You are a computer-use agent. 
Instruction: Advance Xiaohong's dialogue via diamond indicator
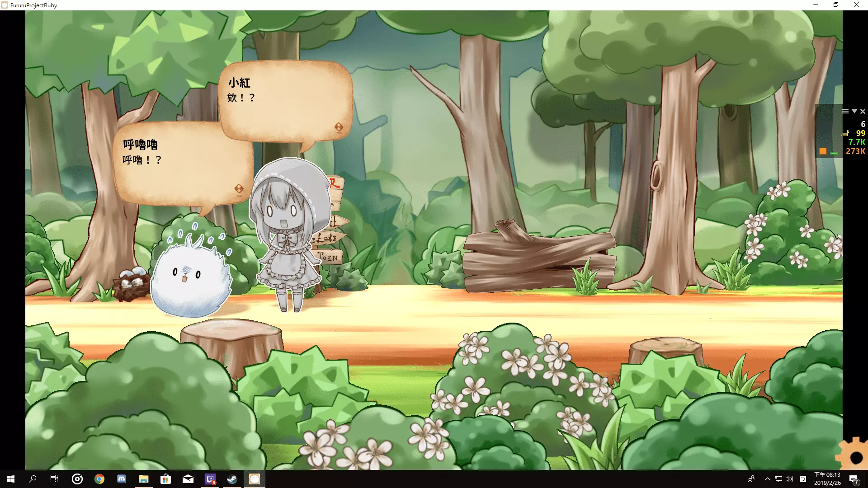[339, 127]
